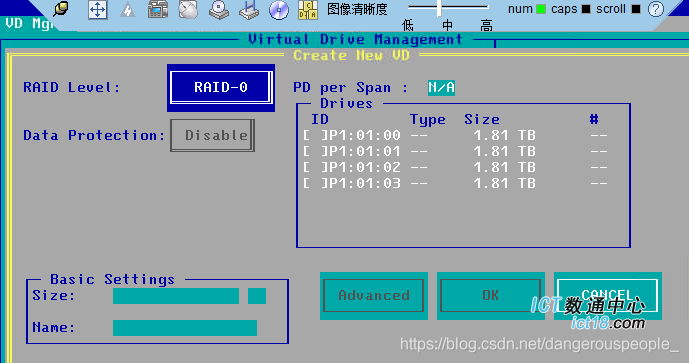The height and width of the screenshot is (363, 689).
Task: Click the 高 high clarity label
Action: [x=486, y=25]
